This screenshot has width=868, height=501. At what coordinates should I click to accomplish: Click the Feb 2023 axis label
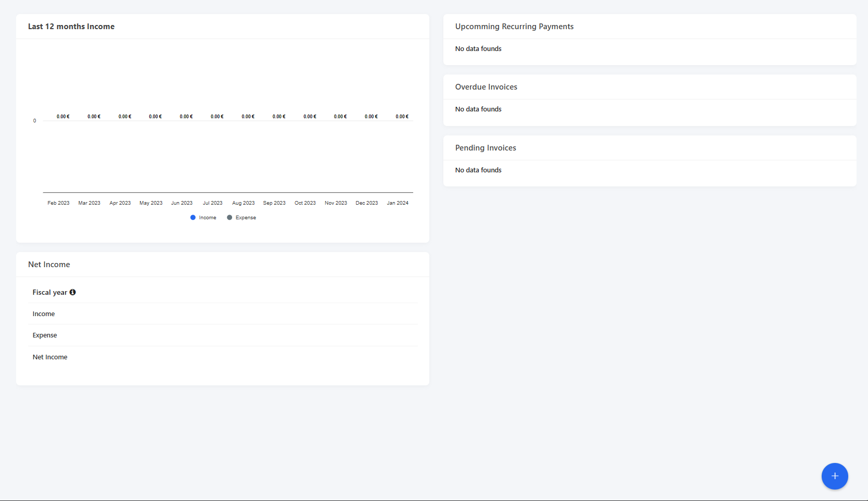click(58, 203)
